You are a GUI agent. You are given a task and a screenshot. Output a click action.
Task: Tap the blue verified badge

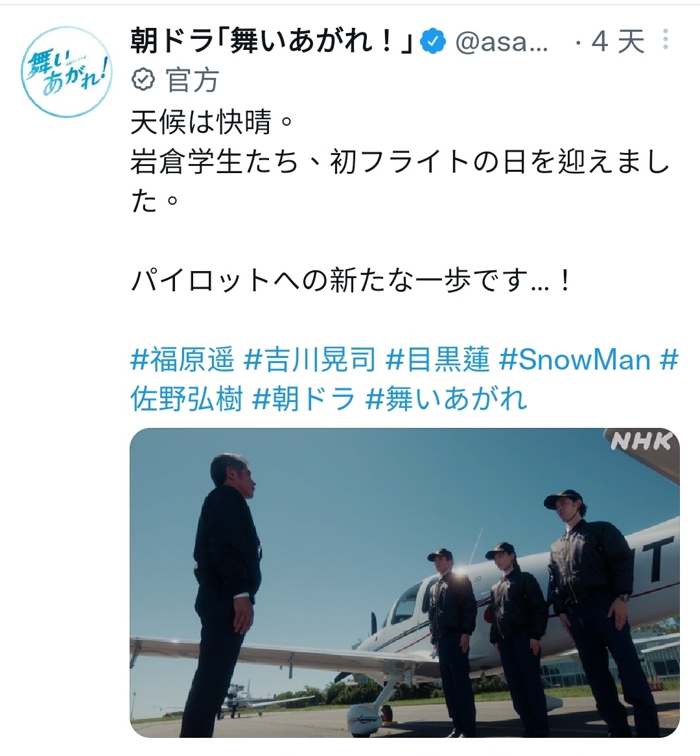(x=433, y=41)
